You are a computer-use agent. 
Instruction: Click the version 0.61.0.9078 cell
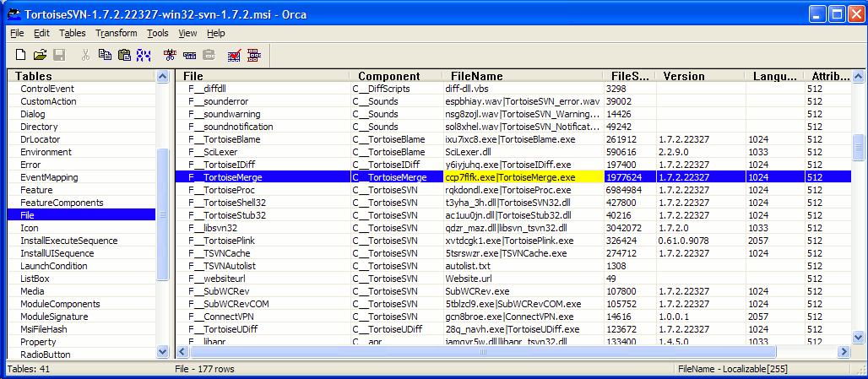[700, 241]
